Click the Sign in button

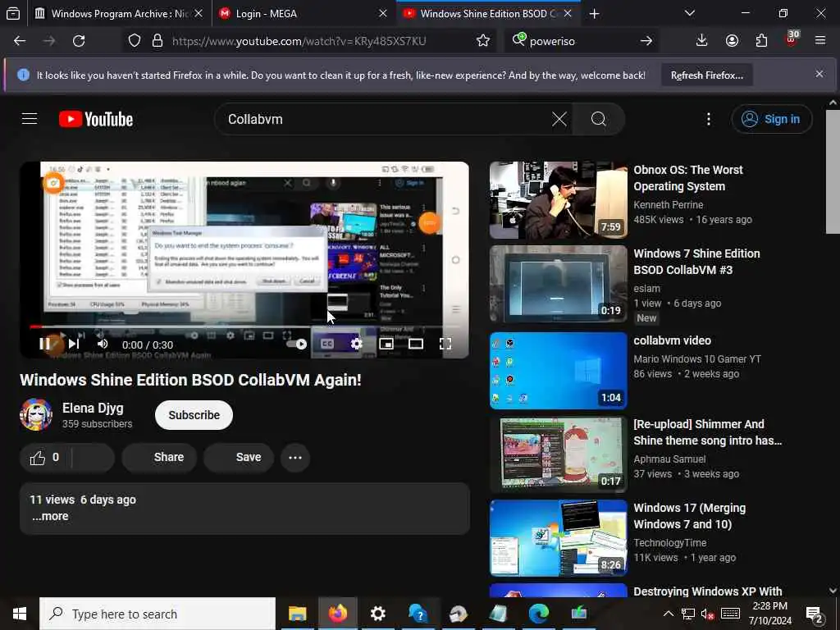[x=771, y=119]
